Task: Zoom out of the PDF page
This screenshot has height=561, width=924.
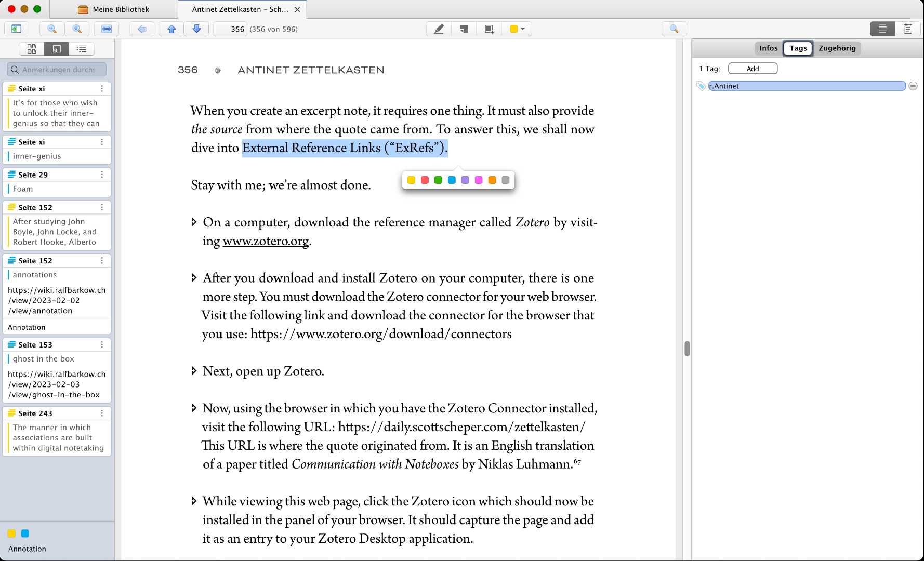Action: pos(52,29)
